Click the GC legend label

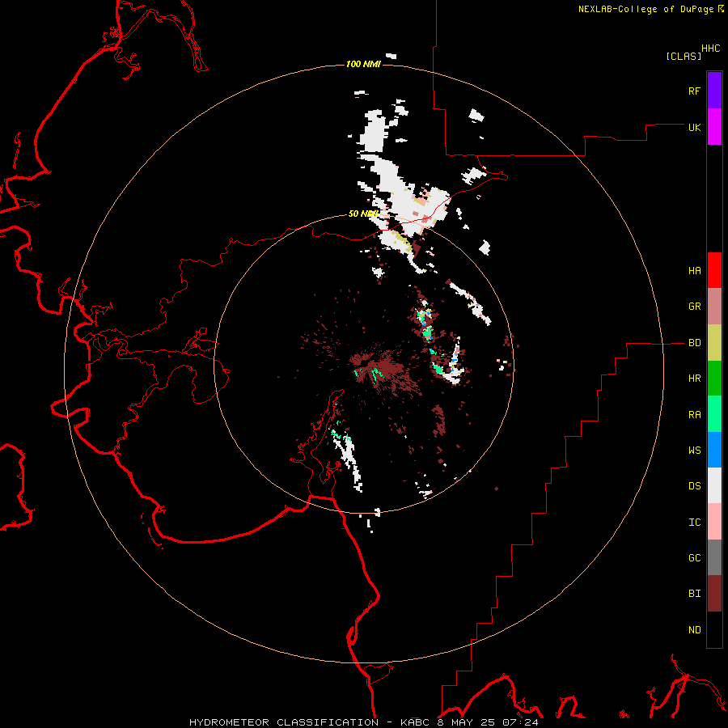click(x=694, y=558)
